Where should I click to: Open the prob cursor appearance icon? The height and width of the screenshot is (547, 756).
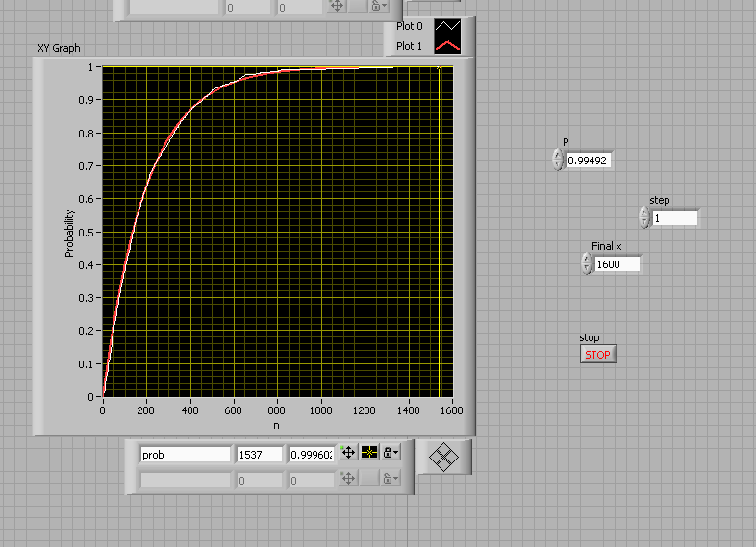point(369,454)
